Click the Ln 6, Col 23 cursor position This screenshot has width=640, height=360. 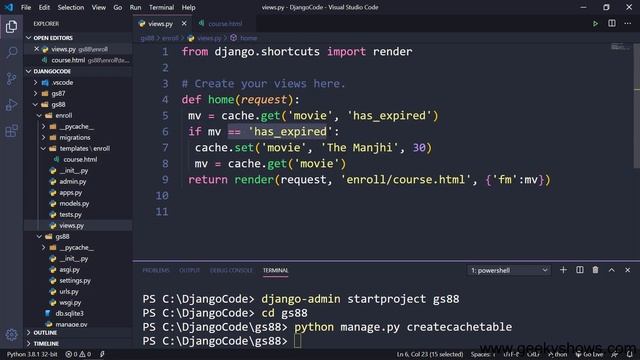[430, 354]
